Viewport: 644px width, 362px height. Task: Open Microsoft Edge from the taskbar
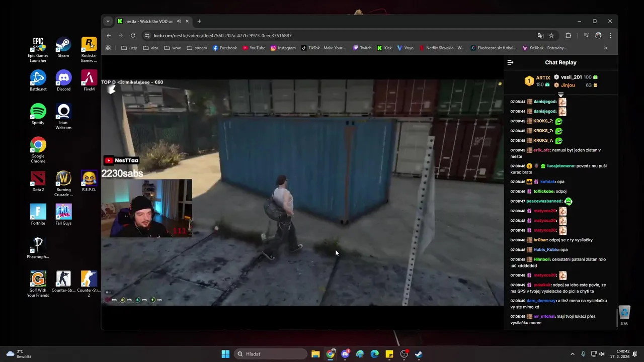point(374,354)
